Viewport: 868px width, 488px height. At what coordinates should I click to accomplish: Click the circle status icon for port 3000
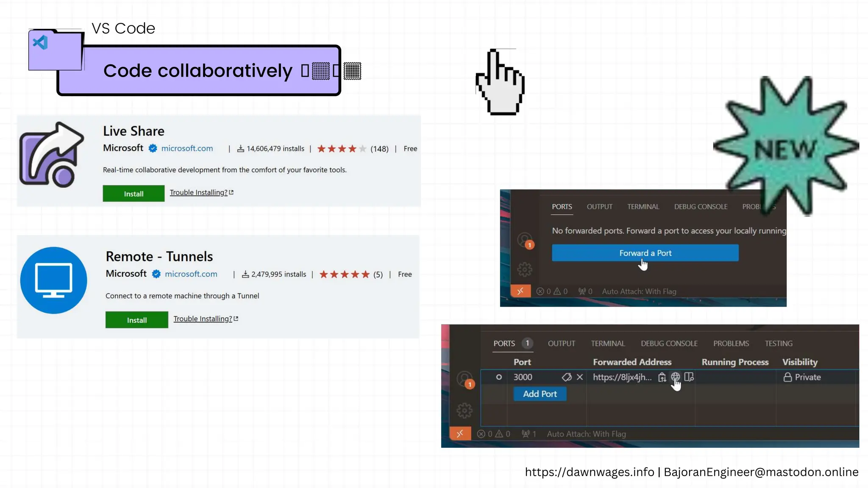(499, 377)
